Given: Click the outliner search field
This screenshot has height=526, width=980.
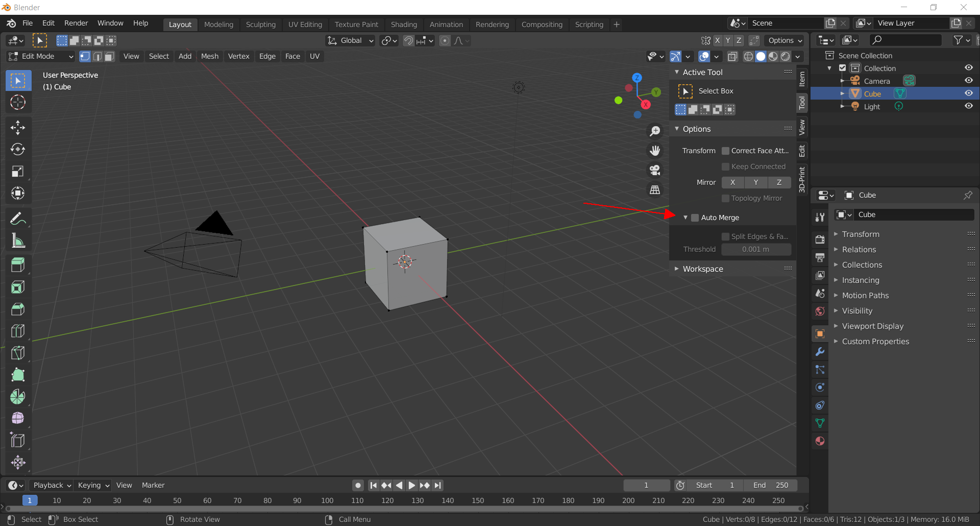Looking at the screenshot, I should pos(906,40).
